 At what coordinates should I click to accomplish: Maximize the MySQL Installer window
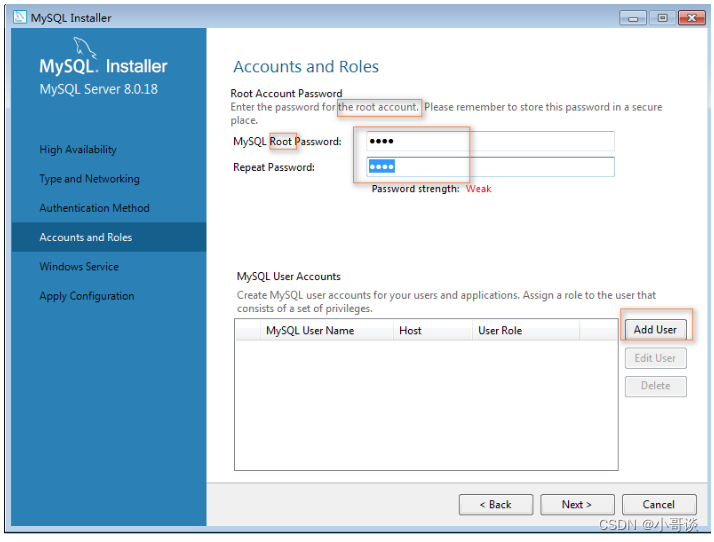coord(663,18)
